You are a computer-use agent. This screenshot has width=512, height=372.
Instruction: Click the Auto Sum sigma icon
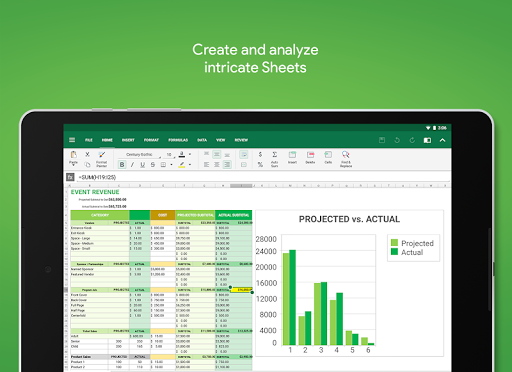tap(274, 159)
